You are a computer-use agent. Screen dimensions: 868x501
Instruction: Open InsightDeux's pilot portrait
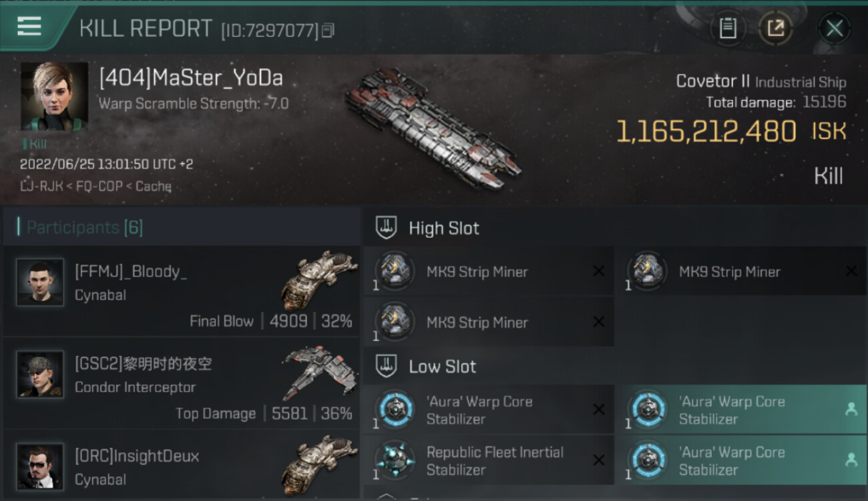40,466
